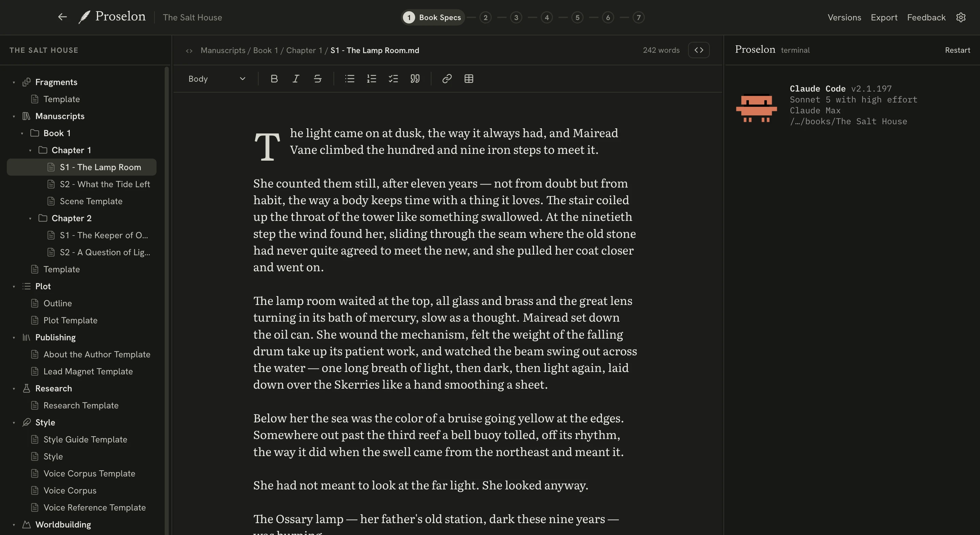Click The Salt House book title in header
The width and height of the screenshot is (980, 535).
pyautogui.click(x=192, y=17)
